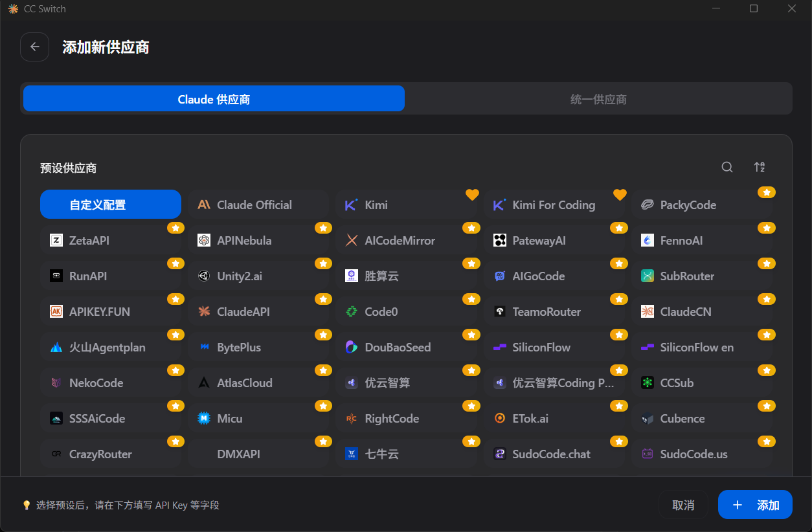Switch to Claude 供应商 tab
This screenshot has width=812, height=532.
click(x=214, y=98)
